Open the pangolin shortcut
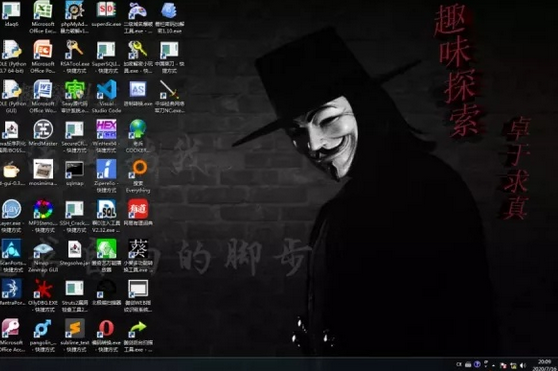 (x=43, y=336)
